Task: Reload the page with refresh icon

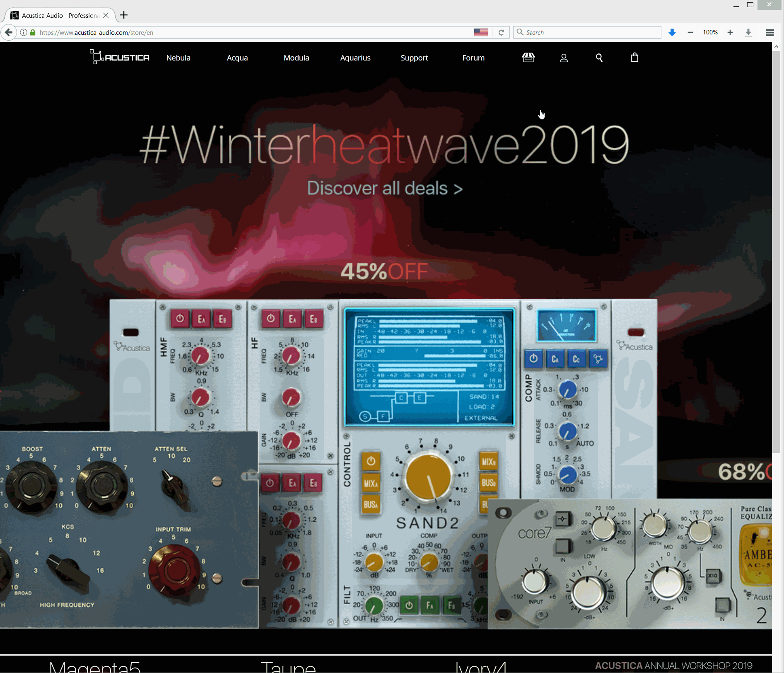Action: coord(501,32)
